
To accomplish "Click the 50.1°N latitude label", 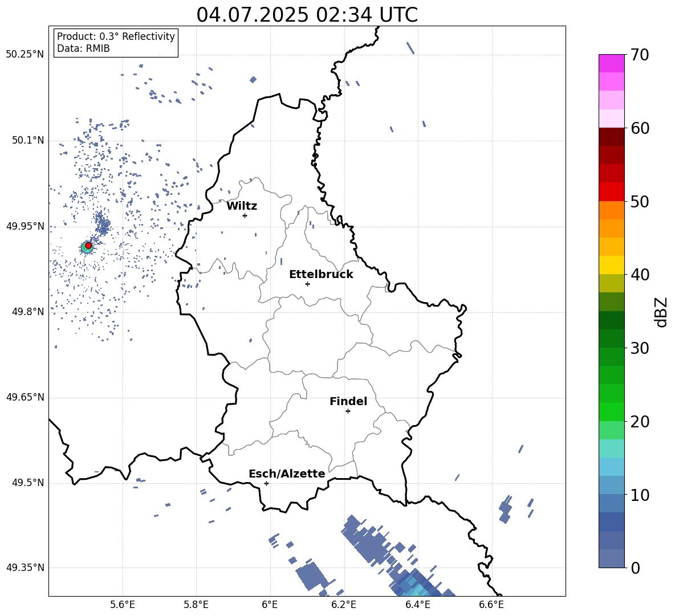I will coord(27,141).
